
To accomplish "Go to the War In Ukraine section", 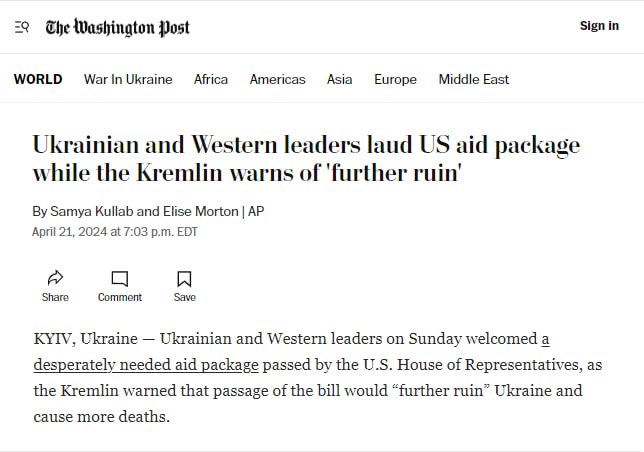I will click(128, 79).
